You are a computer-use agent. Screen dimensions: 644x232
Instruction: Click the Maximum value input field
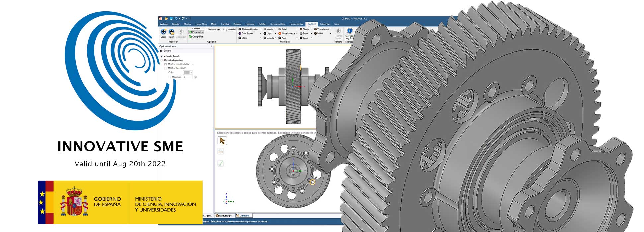point(188,77)
